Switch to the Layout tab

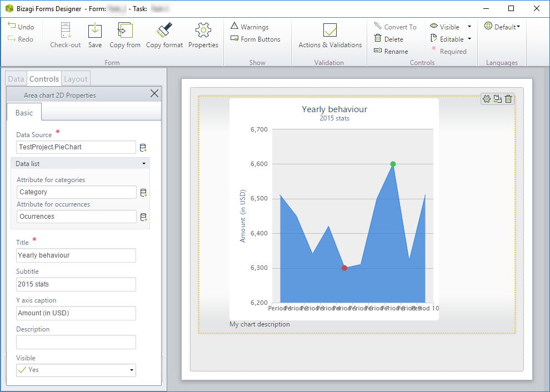coord(76,79)
